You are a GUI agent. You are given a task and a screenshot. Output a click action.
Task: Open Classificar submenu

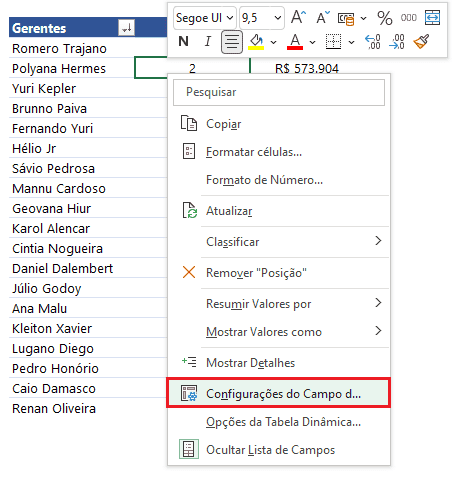tap(279, 242)
